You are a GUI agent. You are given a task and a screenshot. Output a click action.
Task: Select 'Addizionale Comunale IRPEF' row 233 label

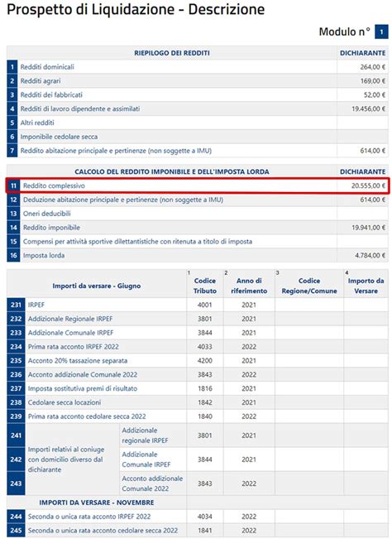pos(70,333)
